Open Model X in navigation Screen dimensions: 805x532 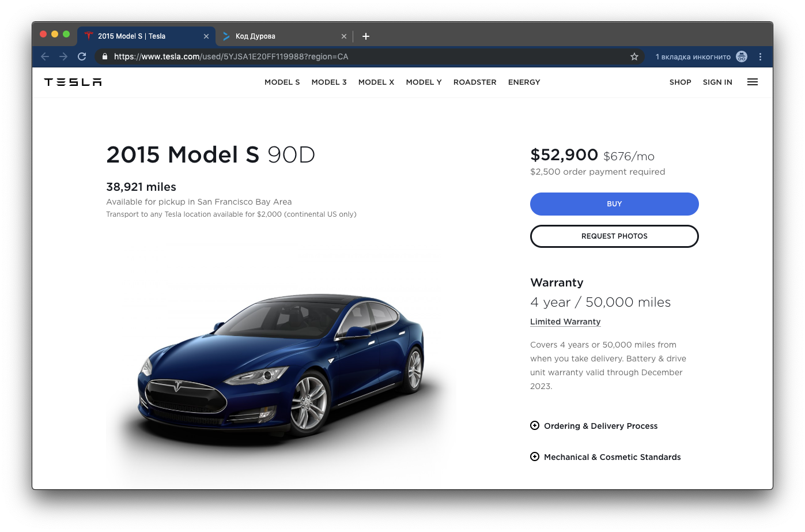click(376, 82)
